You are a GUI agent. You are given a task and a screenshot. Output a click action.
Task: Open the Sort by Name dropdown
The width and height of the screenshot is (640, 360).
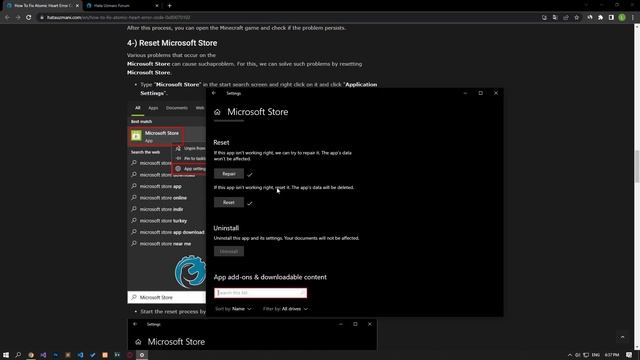click(x=233, y=309)
